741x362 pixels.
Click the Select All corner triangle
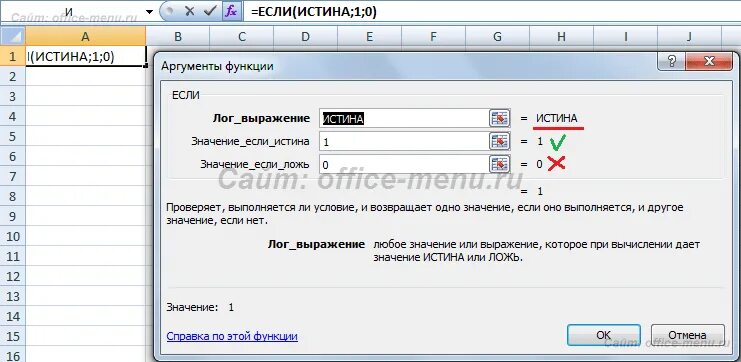(x=13, y=36)
